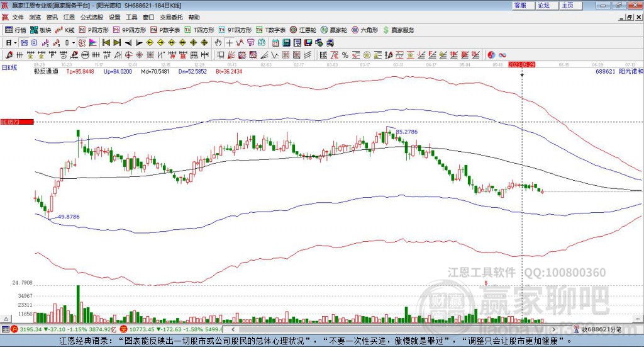Open the 公式选股 menu
644x347 pixels.
point(92,17)
